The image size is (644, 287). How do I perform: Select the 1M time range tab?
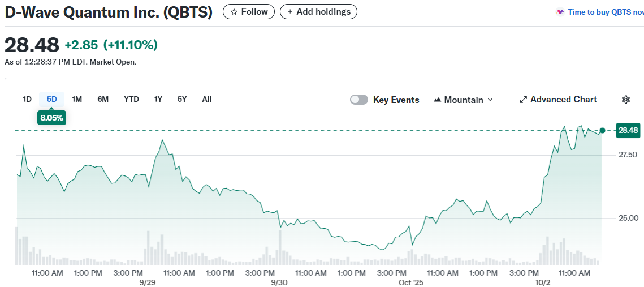77,99
